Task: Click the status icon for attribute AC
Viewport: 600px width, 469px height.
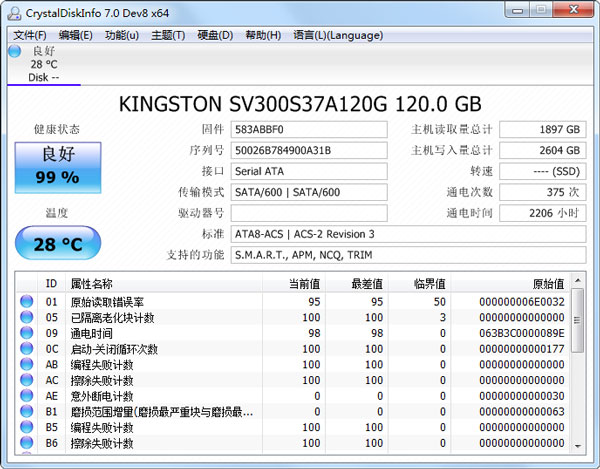Action: (x=26, y=380)
